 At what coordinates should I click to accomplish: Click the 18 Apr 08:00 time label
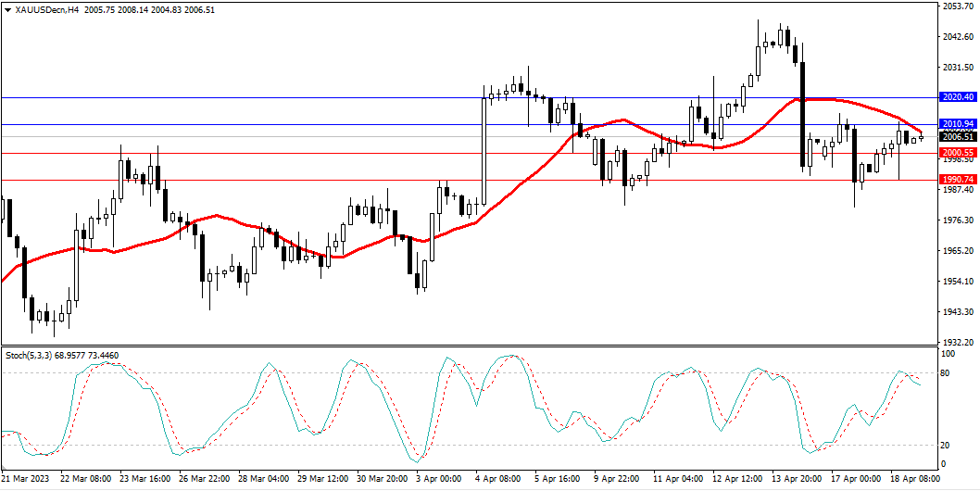pyautogui.click(x=917, y=478)
